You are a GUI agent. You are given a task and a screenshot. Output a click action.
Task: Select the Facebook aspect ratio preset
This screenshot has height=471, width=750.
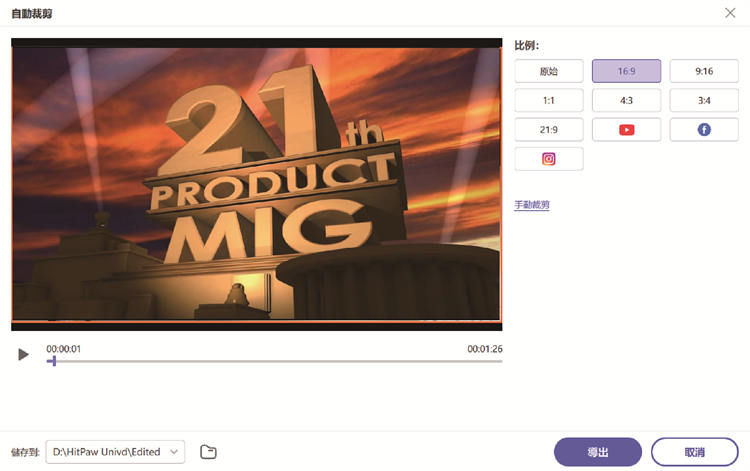point(704,129)
